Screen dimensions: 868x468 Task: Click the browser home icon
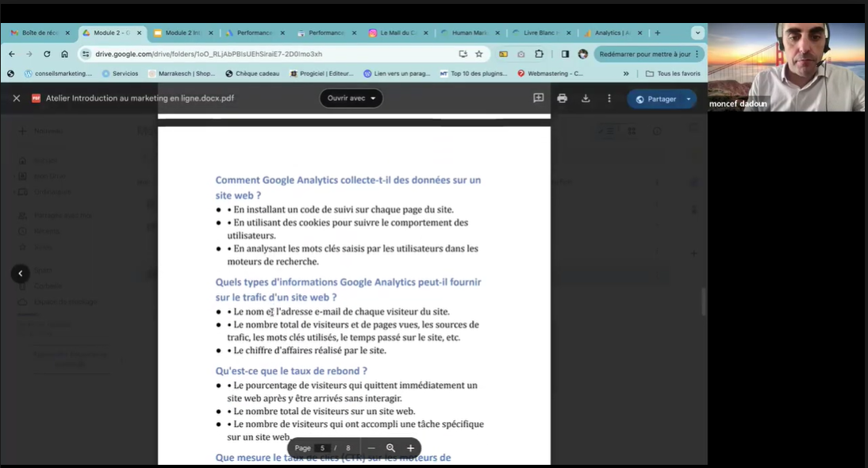coord(65,54)
